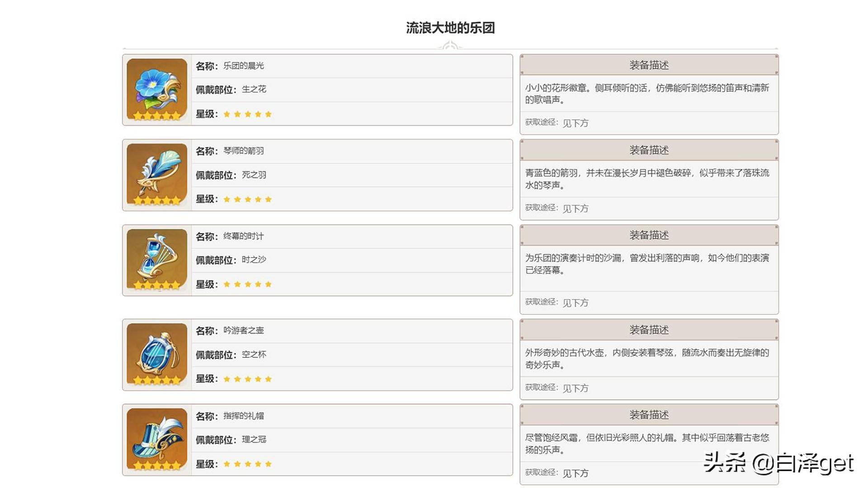The image size is (868, 488).
Task: Click the name text 乐团的晨光
Action: pos(244,66)
